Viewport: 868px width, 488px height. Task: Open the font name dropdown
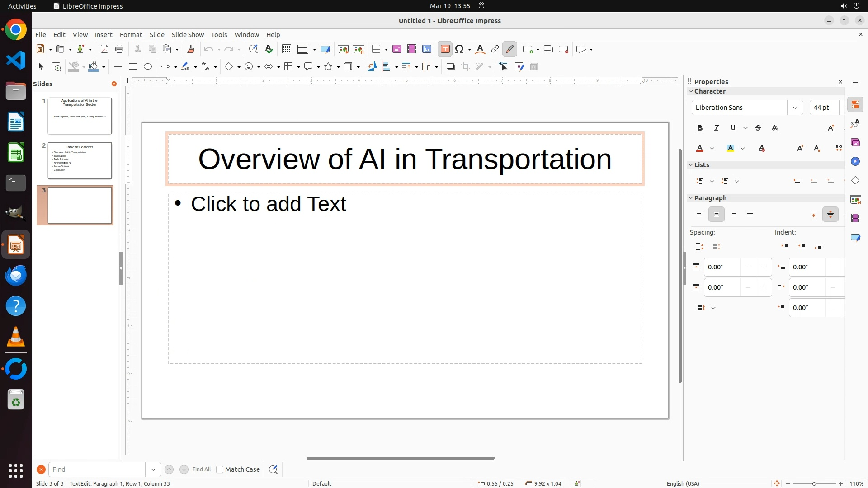[795, 108]
